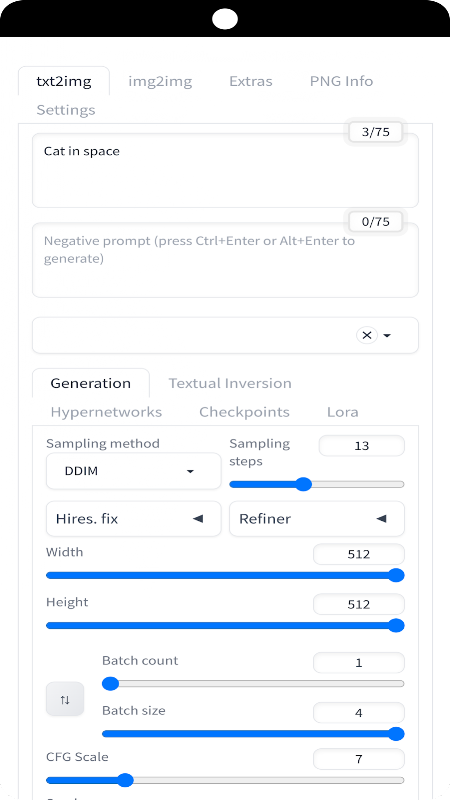The image size is (450, 800).
Task: Expand the Hires. fix section
Action: pos(134,519)
